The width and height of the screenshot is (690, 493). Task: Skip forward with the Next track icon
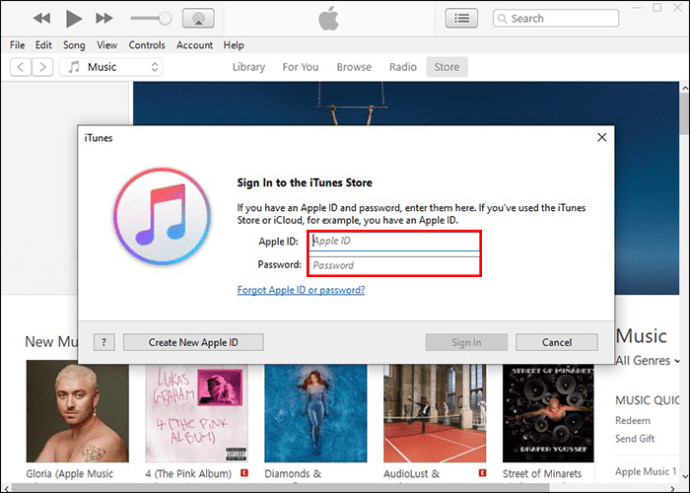104,18
